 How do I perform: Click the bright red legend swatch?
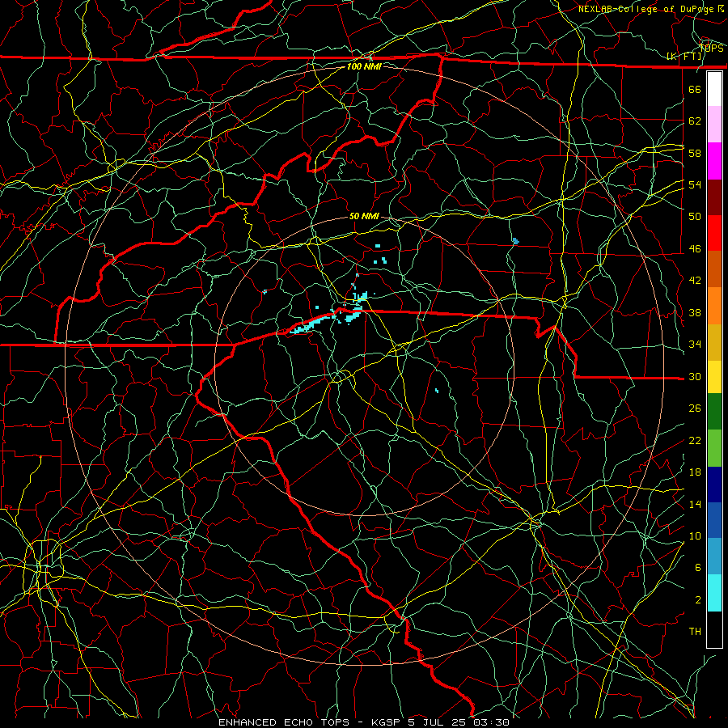click(714, 233)
